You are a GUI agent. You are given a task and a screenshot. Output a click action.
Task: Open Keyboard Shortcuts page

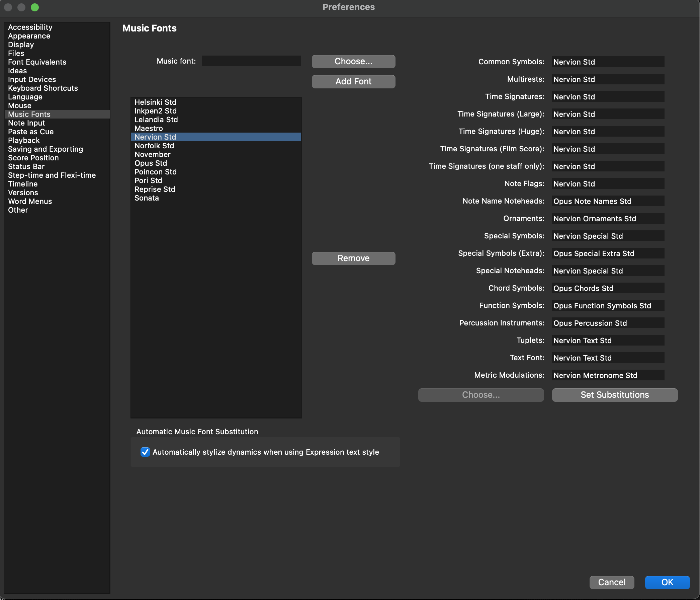tap(57, 88)
